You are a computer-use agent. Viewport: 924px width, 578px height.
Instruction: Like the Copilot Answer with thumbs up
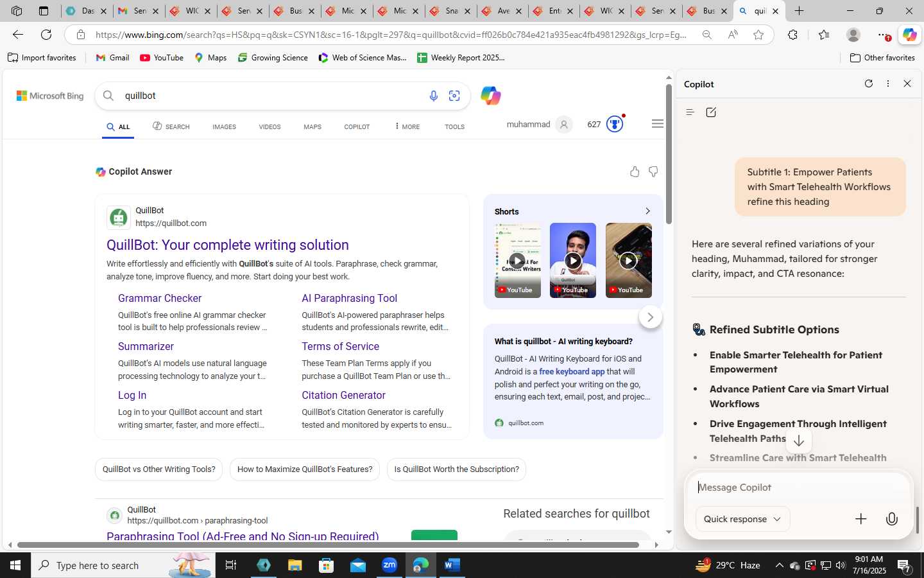(x=635, y=171)
